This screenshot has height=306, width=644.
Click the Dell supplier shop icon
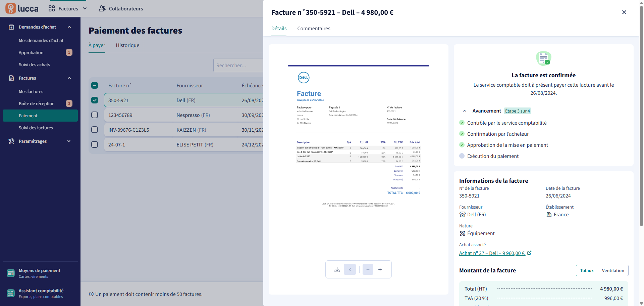(463, 215)
